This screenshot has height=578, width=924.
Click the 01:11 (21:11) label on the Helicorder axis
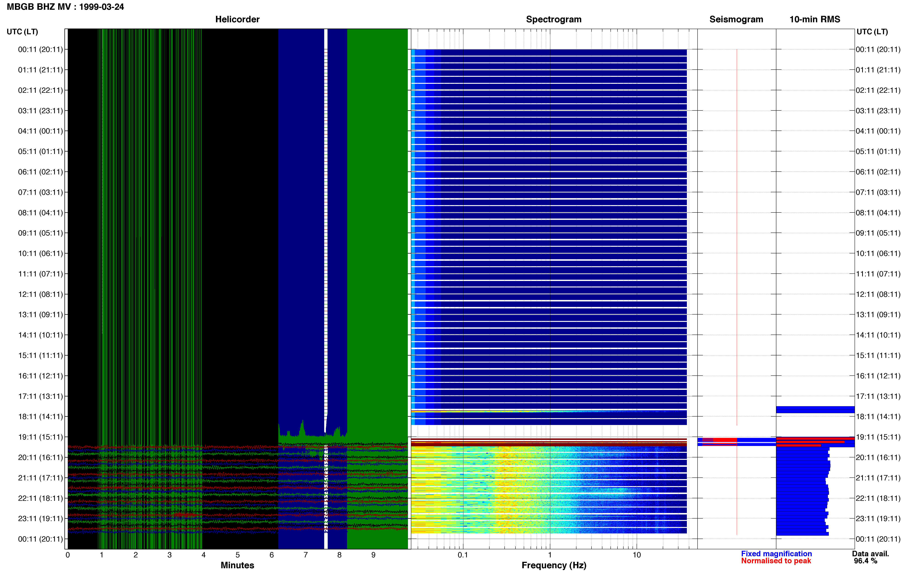tap(41, 70)
